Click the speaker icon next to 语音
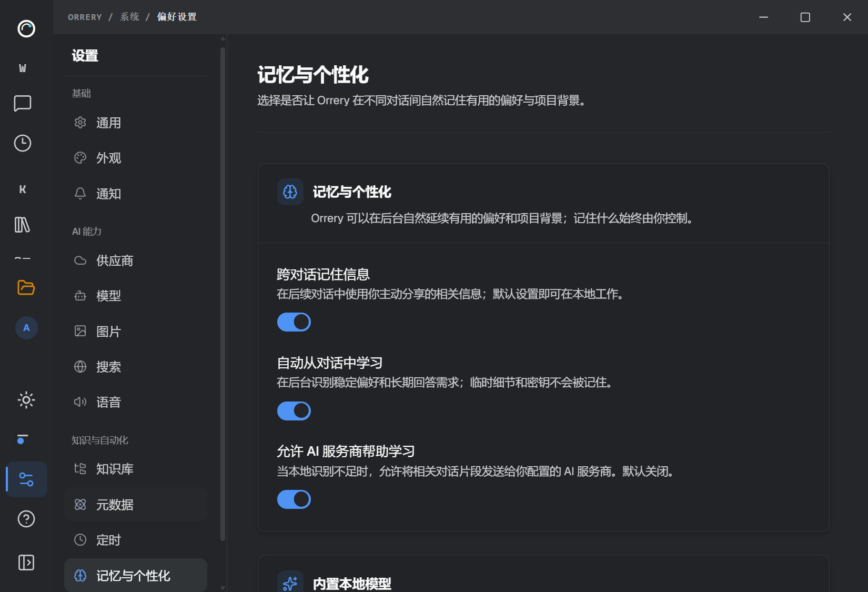This screenshot has height=592, width=868. [x=80, y=402]
